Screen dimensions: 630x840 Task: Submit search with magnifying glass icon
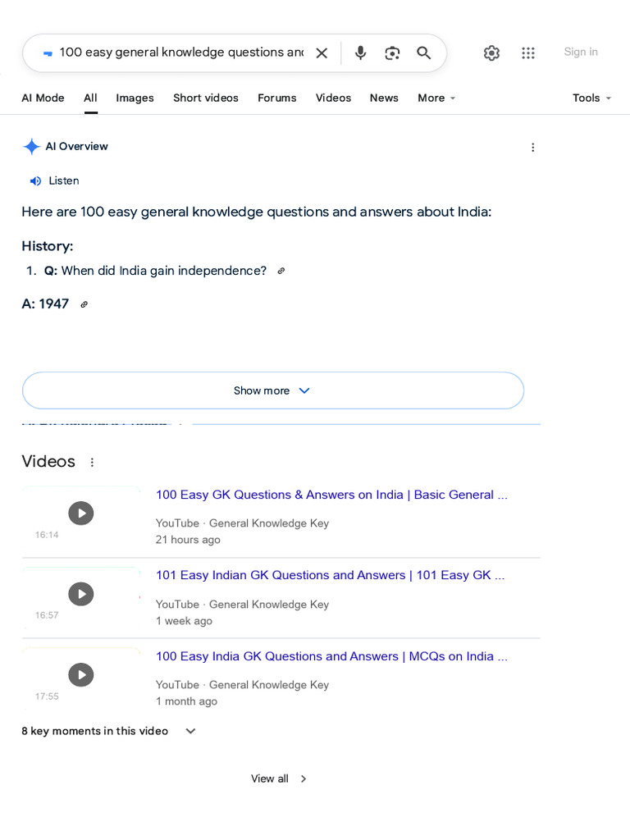coord(424,52)
